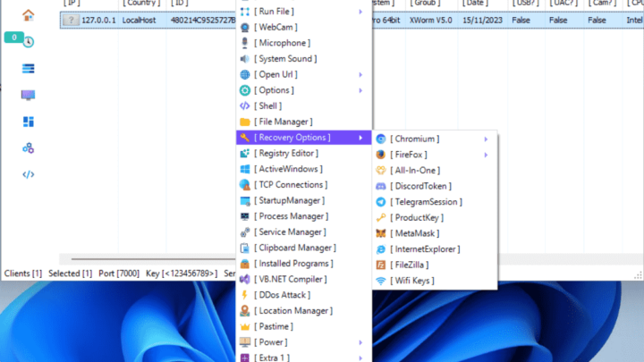
Task: Open the monitor icon in sidebar
Action: (29, 95)
